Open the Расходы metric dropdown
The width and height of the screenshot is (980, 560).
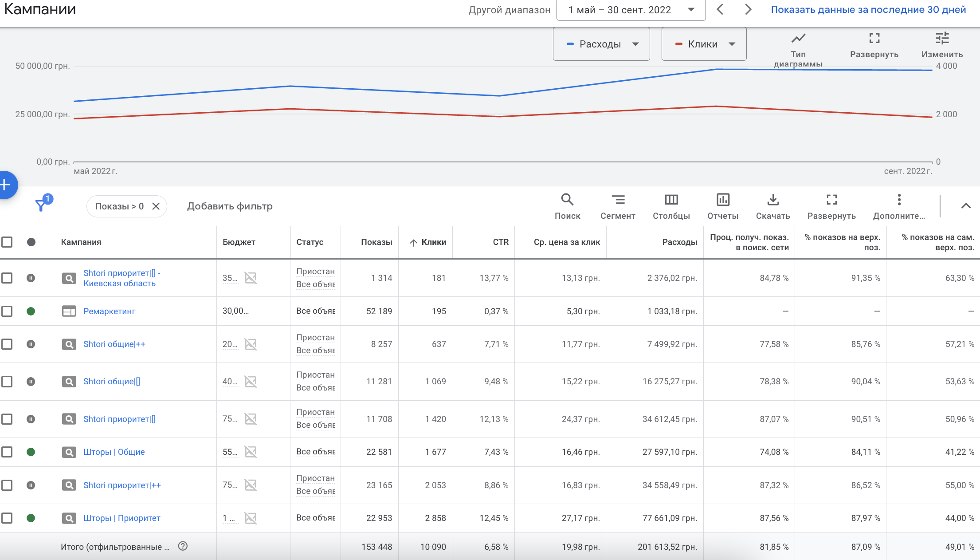coord(601,44)
